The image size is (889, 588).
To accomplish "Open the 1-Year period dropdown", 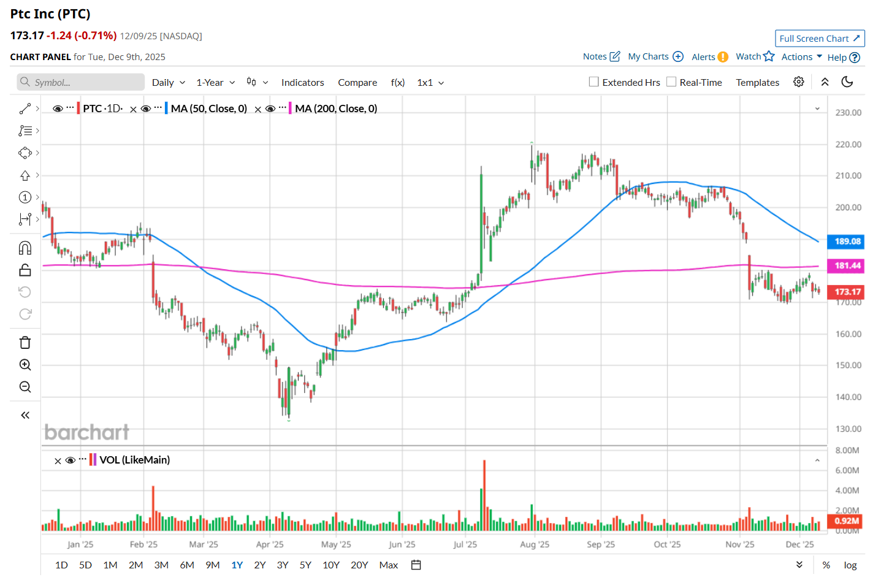I will [x=215, y=83].
